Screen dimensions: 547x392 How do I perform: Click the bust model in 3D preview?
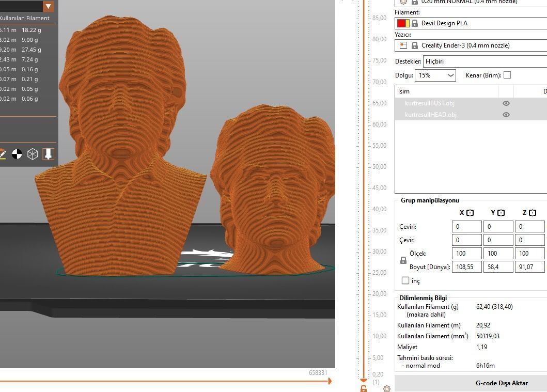(120, 147)
